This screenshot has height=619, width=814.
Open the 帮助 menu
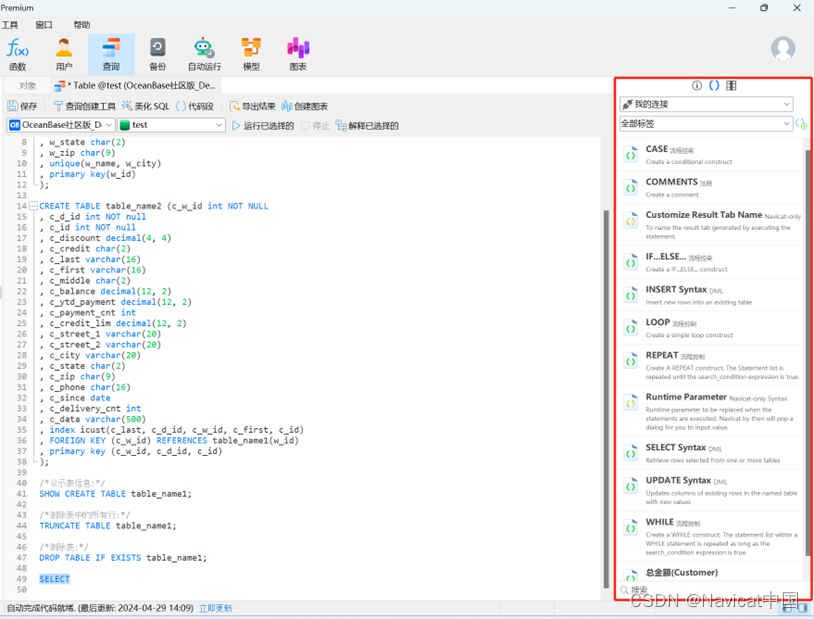click(x=82, y=25)
